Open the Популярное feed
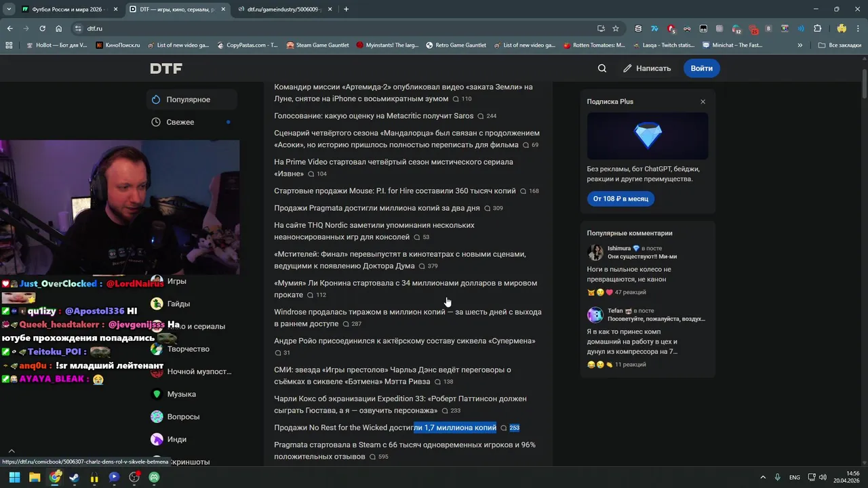 tap(192, 100)
